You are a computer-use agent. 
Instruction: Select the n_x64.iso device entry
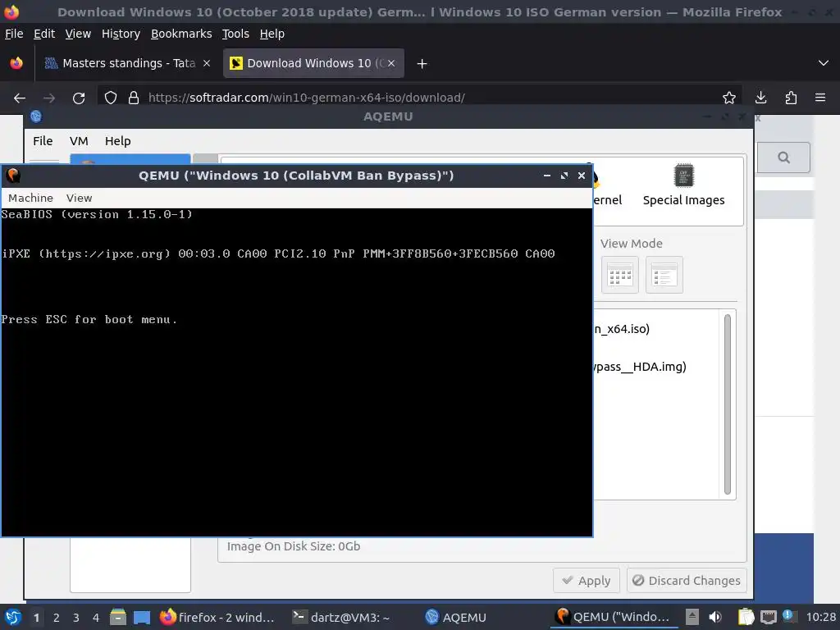pyautogui.click(x=622, y=329)
